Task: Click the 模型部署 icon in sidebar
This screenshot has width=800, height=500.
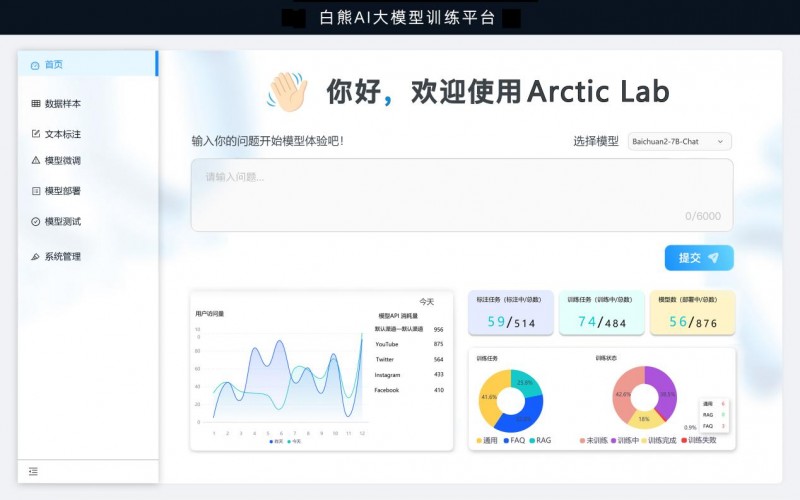Action: (36, 190)
